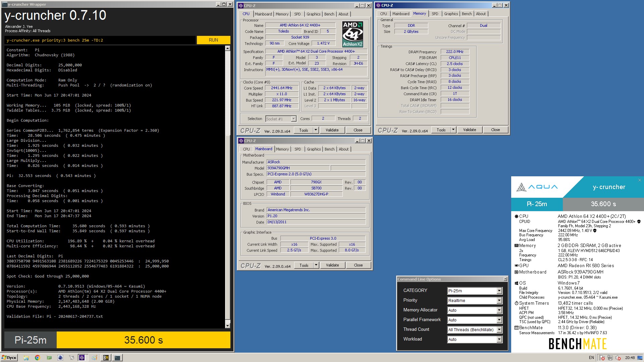Click Core Speed value 2441.64 MHz
Screen dimensions: 644x362
pos(282,88)
